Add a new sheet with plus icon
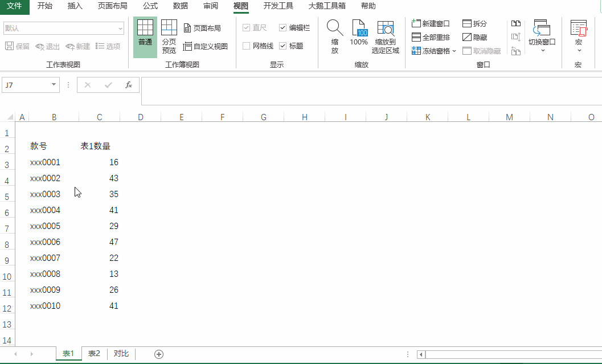This screenshot has width=602, height=364. pyautogui.click(x=159, y=354)
